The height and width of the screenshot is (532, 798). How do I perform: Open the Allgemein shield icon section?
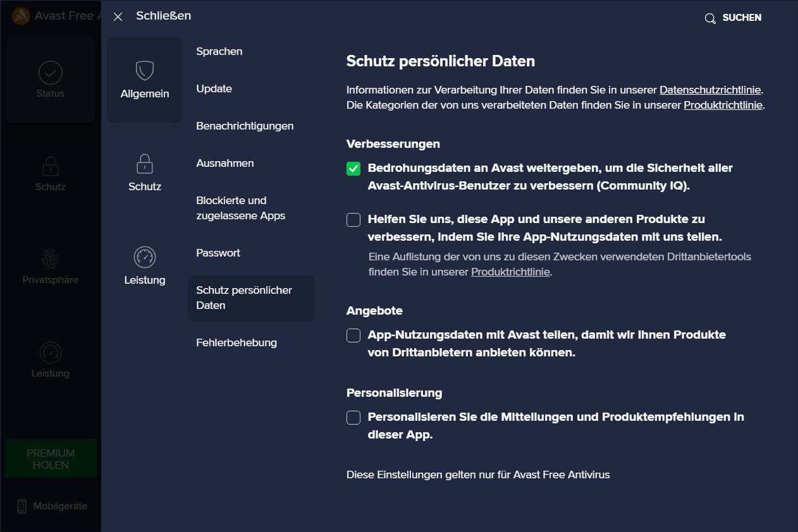[145, 71]
